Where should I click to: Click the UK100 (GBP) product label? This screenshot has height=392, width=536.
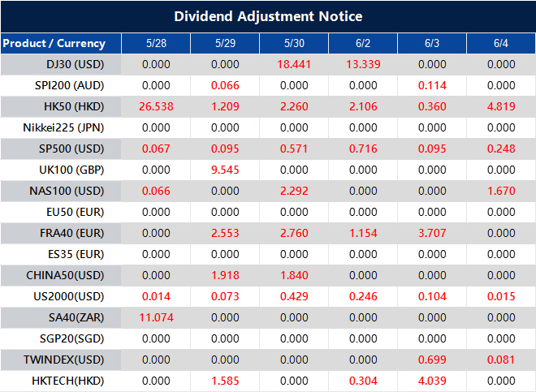pyautogui.click(x=71, y=170)
